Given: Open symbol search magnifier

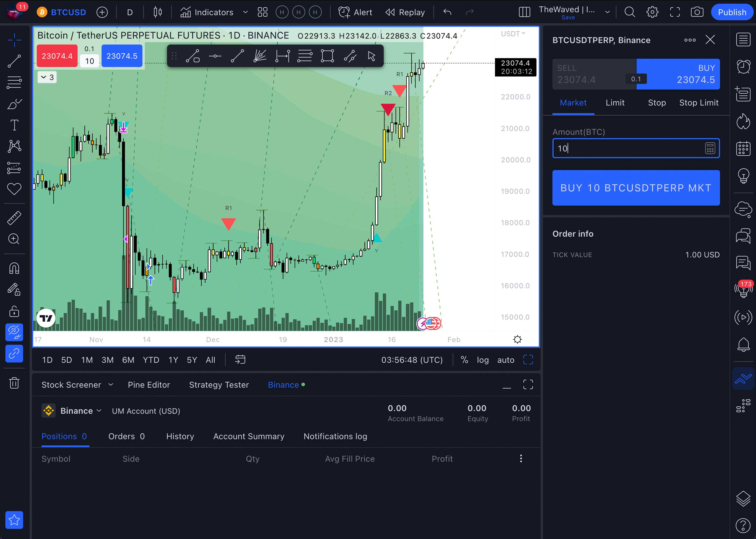Looking at the screenshot, I should point(630,12).
